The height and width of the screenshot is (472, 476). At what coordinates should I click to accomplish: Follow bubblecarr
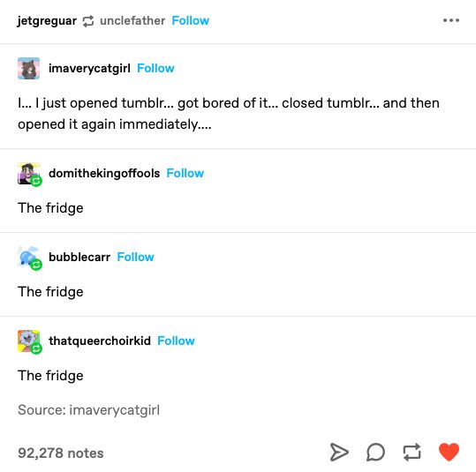coord(136,257)
